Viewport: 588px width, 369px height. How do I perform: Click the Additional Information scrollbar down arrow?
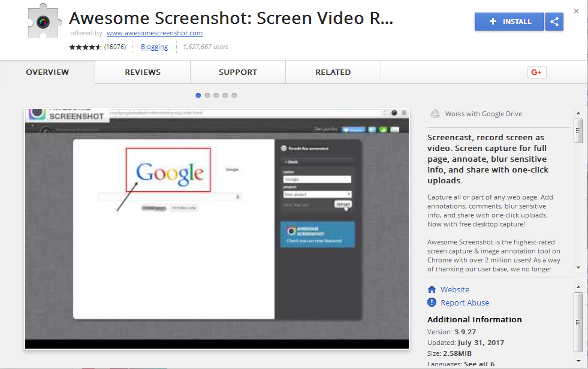click(x=578, y=361)
